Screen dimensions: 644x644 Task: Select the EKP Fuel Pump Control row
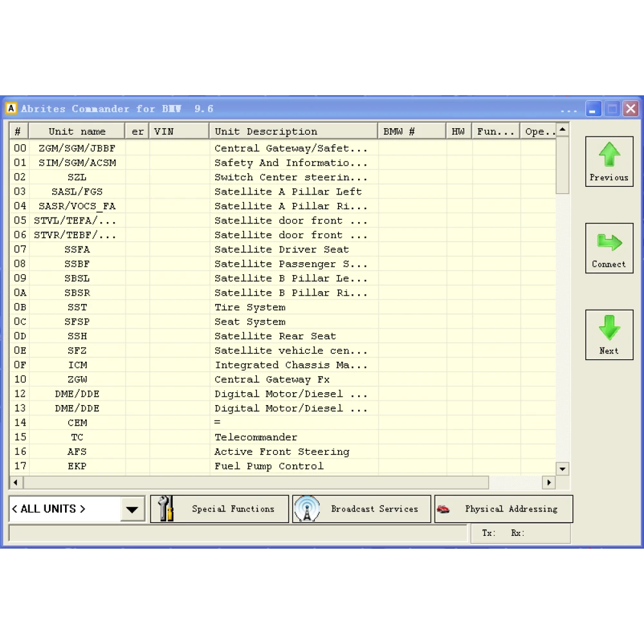click(77, 466)
